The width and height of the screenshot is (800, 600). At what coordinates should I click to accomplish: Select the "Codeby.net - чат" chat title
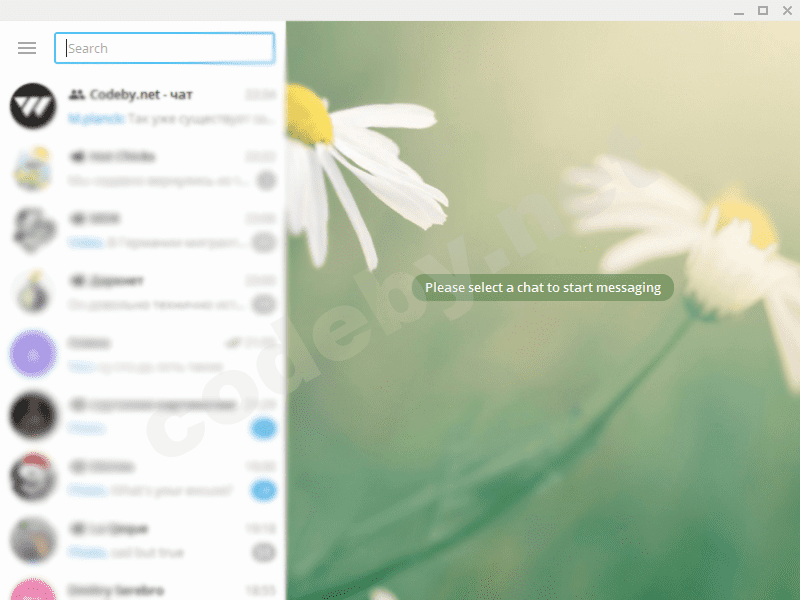[141, 94]
